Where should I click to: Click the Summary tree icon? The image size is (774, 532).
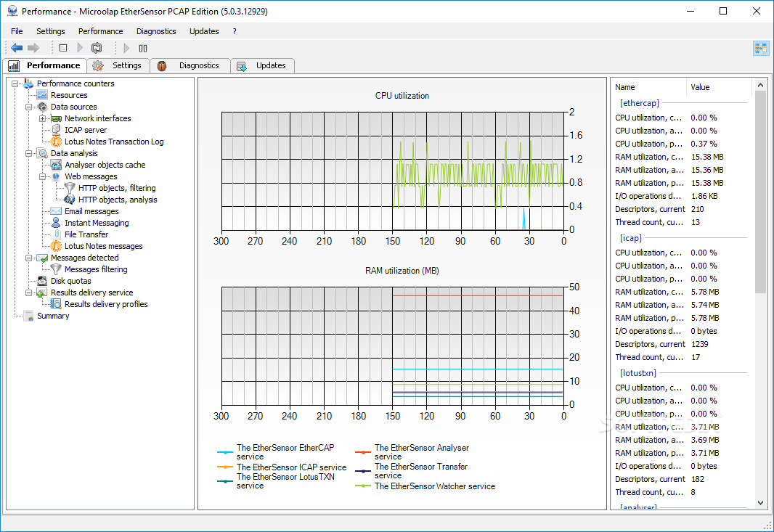[x=28, y=316]
